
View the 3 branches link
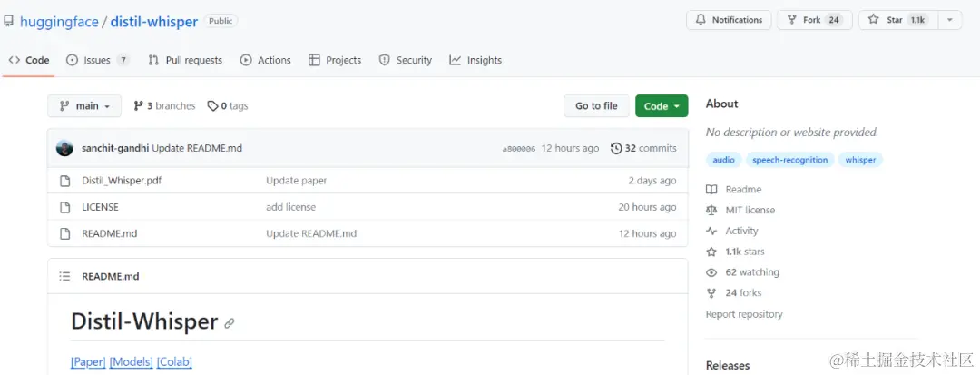pyautogui.click(x=164, y=105)
